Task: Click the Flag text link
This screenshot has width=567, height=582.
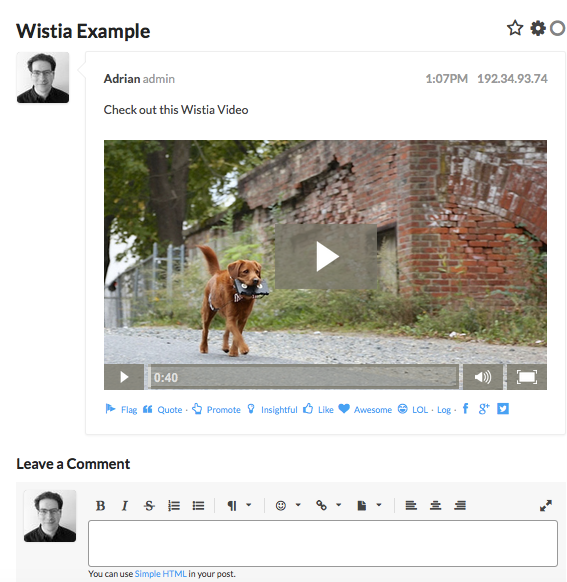Action: (129, 410)
